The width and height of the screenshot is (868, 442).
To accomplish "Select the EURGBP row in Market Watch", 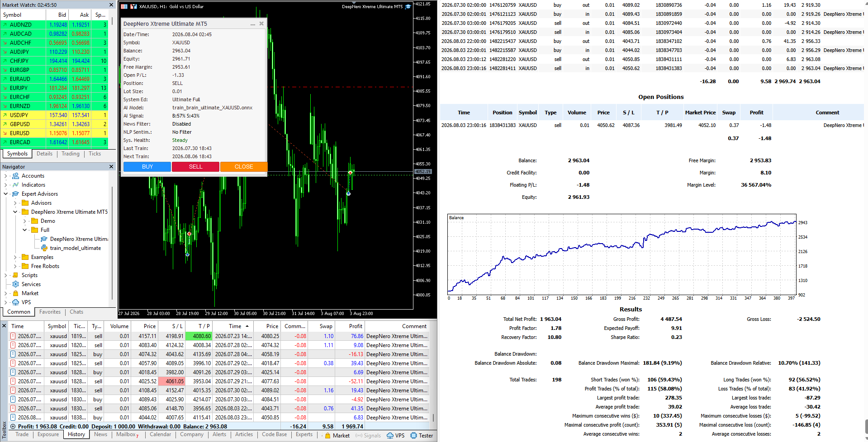I will point(54,70).
